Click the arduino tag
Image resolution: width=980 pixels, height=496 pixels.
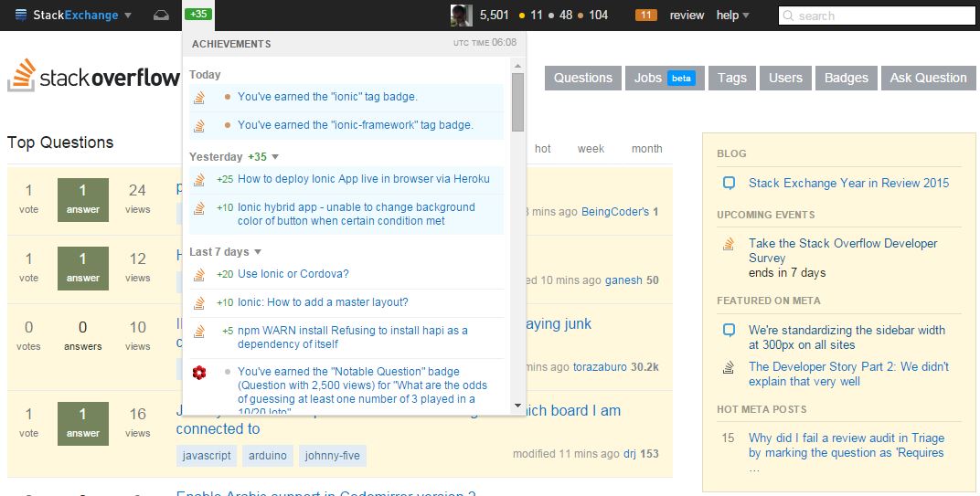click(268, 456)
